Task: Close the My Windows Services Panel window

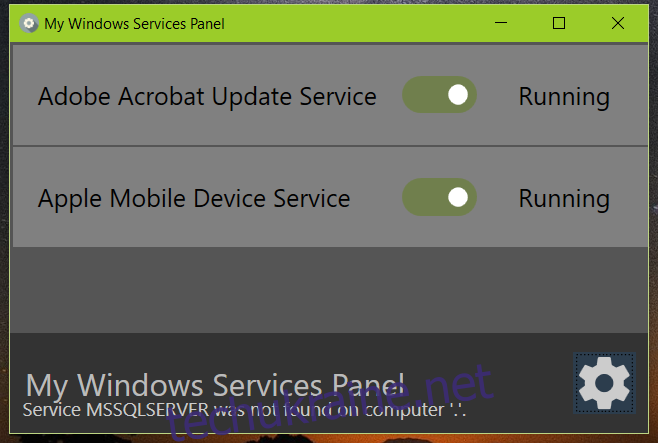Action: (x=618, y=23)
